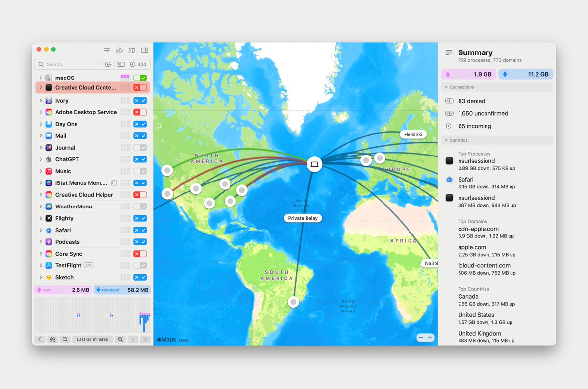Toggle the Music rule switch
Screen dimensions: 588x389
click(x=140, y=171)
